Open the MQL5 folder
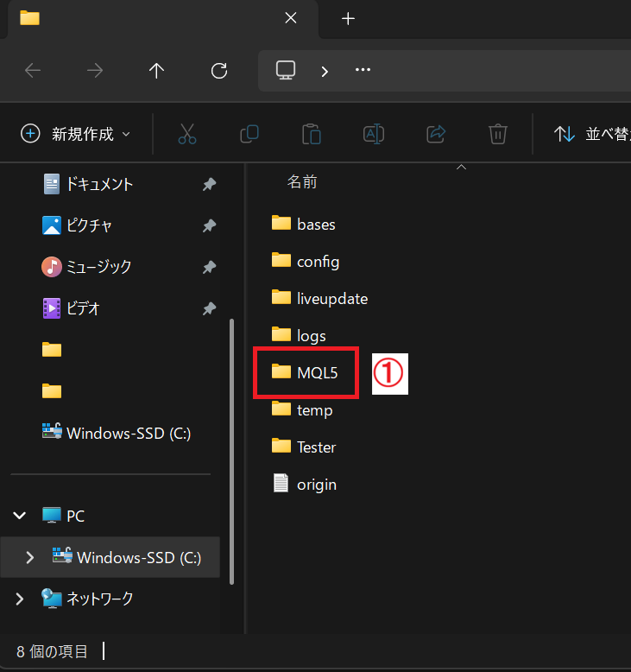This screenshot has height=672, width=631. (x=316, y=372)
